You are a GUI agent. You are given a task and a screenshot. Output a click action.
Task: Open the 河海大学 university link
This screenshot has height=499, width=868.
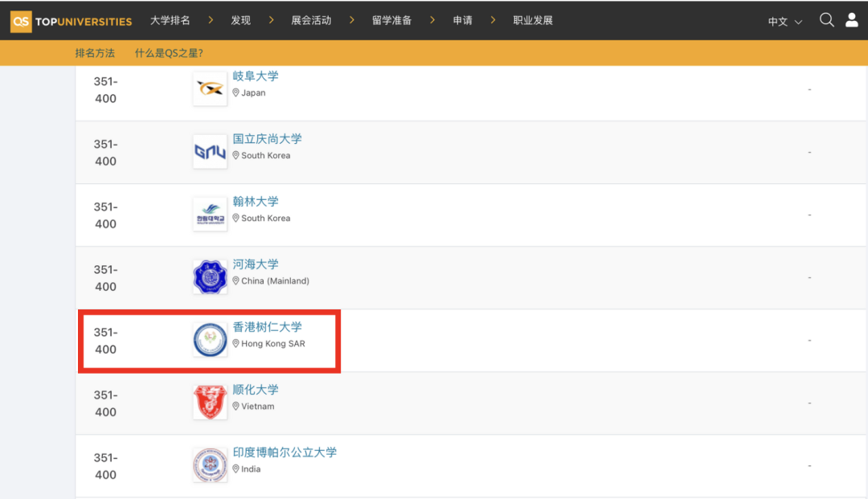tap(256, 264)
